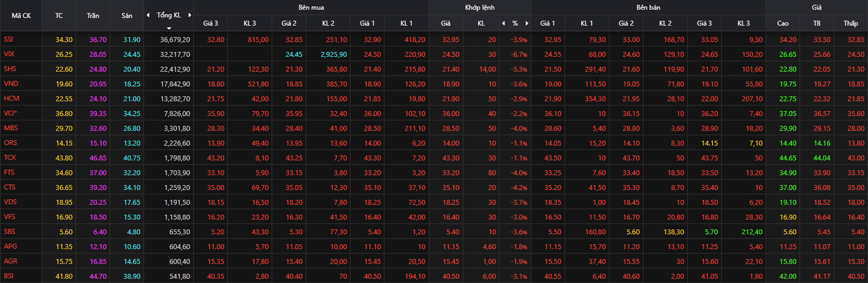
Task: Click the right arrow beside Tổng KL
Action: (189, 15)
